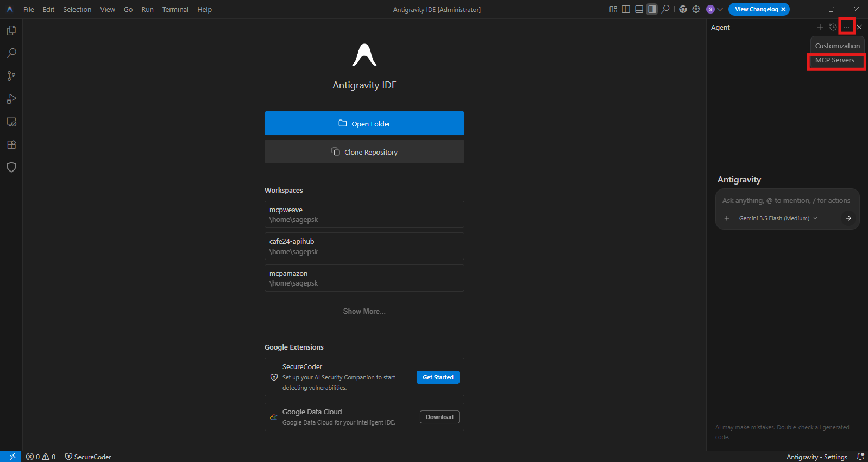Click the Ask anything agent input field
The height and width of the screenshot is (462, 868).
tap(787, 201)
